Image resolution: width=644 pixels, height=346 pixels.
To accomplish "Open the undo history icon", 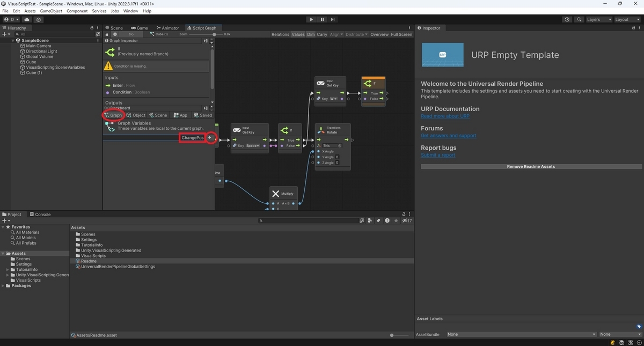I will (567, 19).
